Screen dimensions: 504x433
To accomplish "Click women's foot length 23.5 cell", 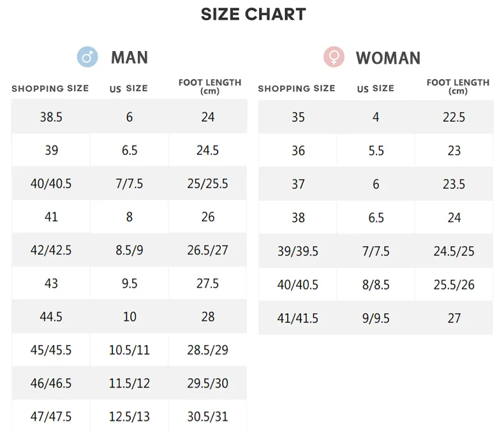I will point(454,184).
